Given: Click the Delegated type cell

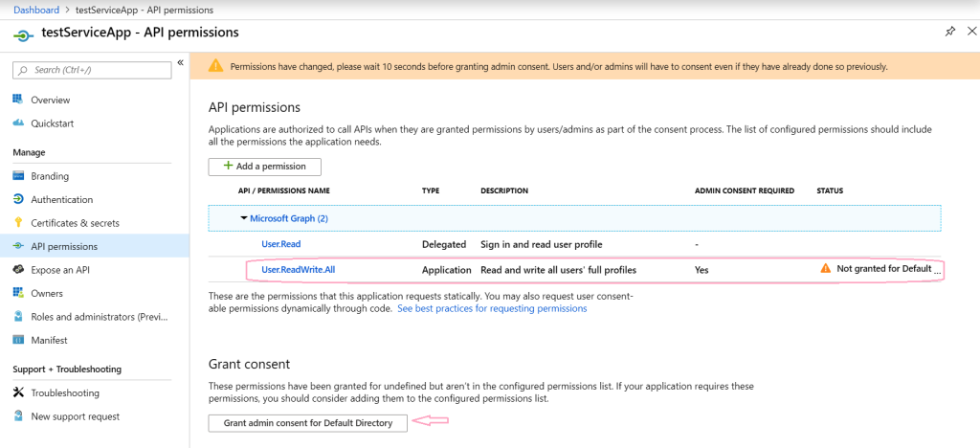Looking at the screenshot, I should tap(444, 244).
